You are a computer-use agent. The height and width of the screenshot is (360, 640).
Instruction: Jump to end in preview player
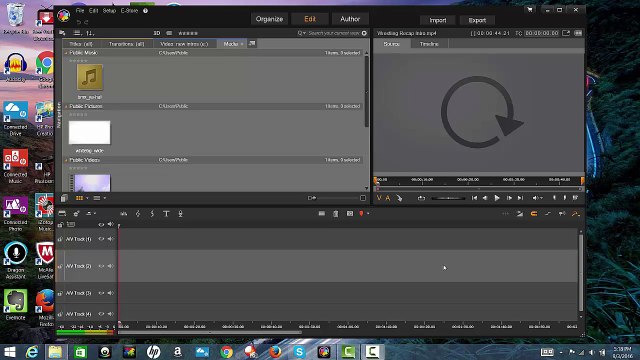[520, 198]
